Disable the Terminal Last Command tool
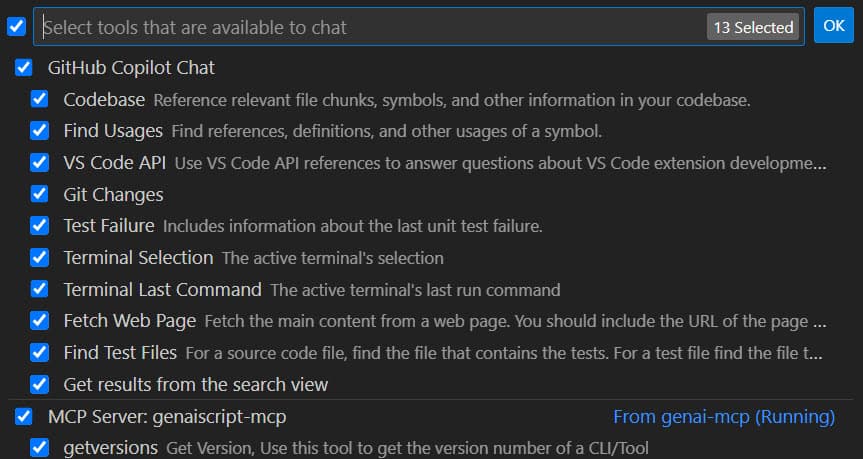This screenshot has width=863, height=459. [x=39, y=289]
